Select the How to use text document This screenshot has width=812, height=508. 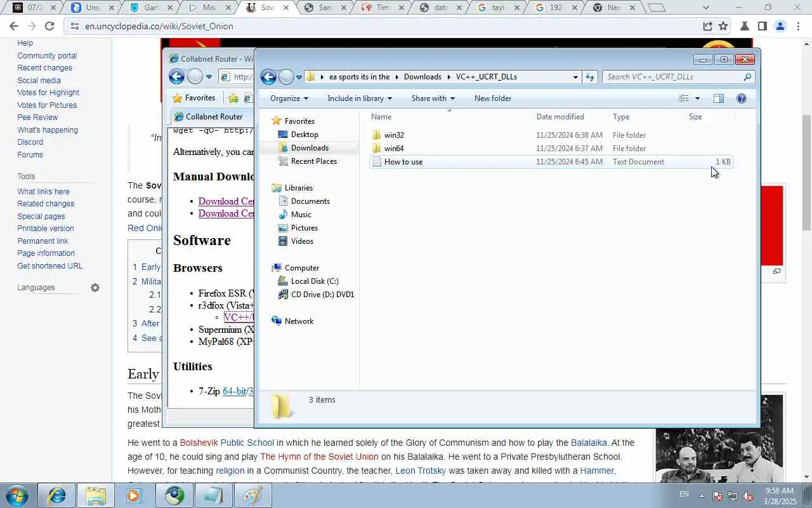click(x=551, y=162)
